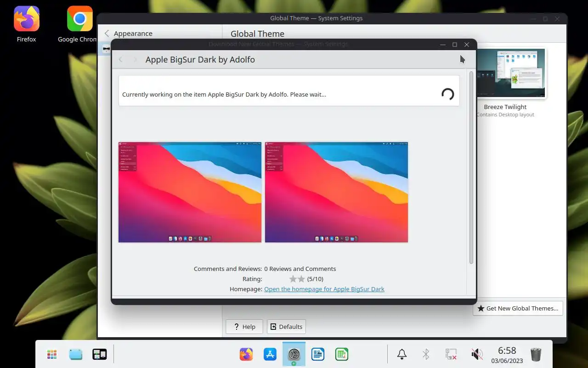
Task: Open notifications bell in system tray
Action: [x=402, y=354]
